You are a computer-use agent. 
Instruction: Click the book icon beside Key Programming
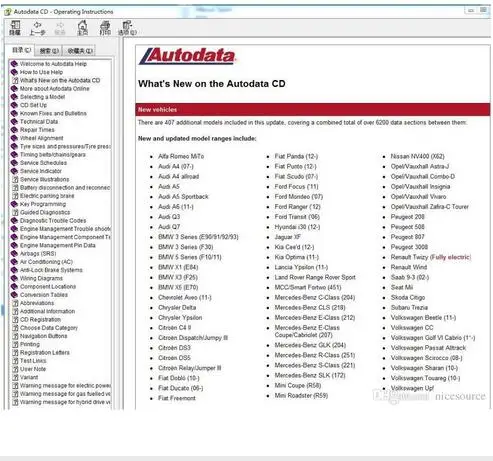point(14,204)
